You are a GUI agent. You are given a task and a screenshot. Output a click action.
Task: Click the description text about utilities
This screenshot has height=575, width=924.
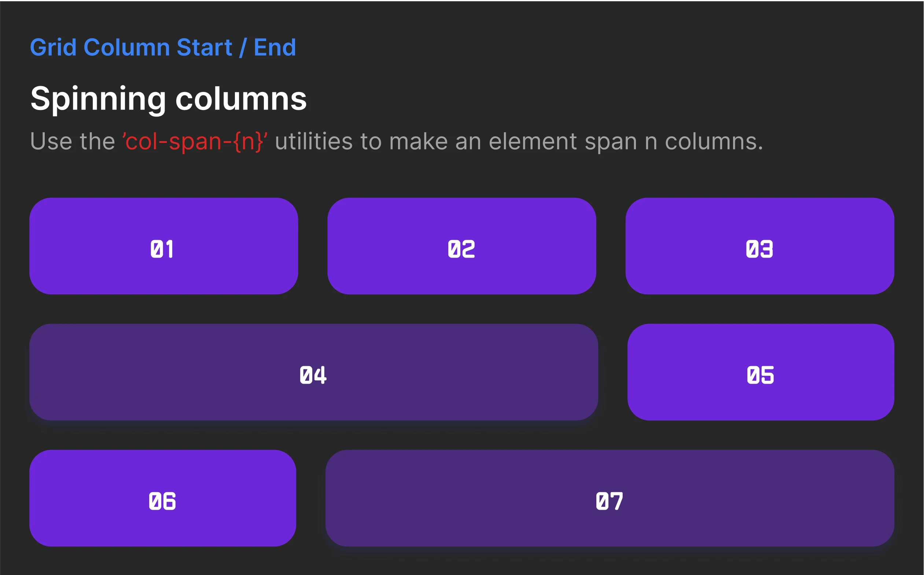click(397, 141)
